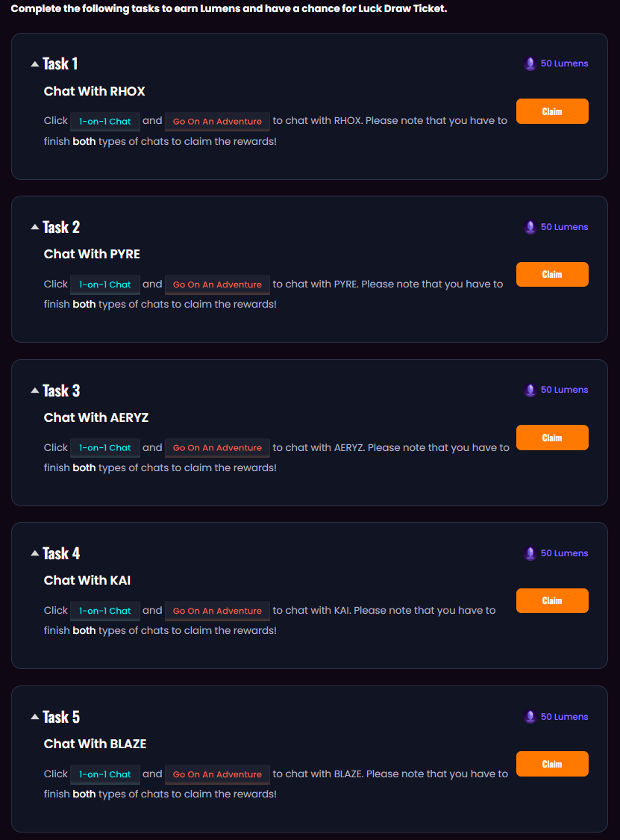This screenshot has width=620, height=840.
Task: Claim the Chat With PYRE reward
Action: (x=552, y=274)
